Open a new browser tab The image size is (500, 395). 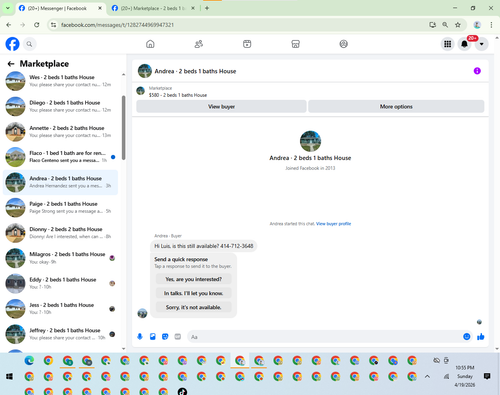(x=207, y=8)
